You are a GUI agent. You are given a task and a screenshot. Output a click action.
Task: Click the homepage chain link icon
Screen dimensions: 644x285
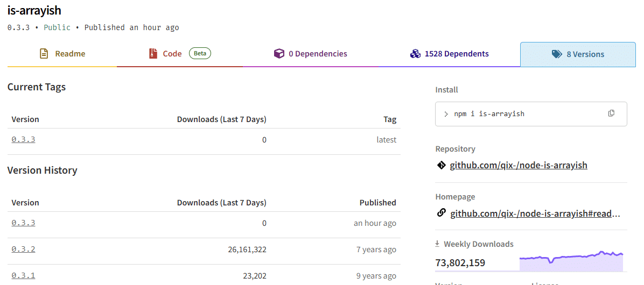(441, 213)
